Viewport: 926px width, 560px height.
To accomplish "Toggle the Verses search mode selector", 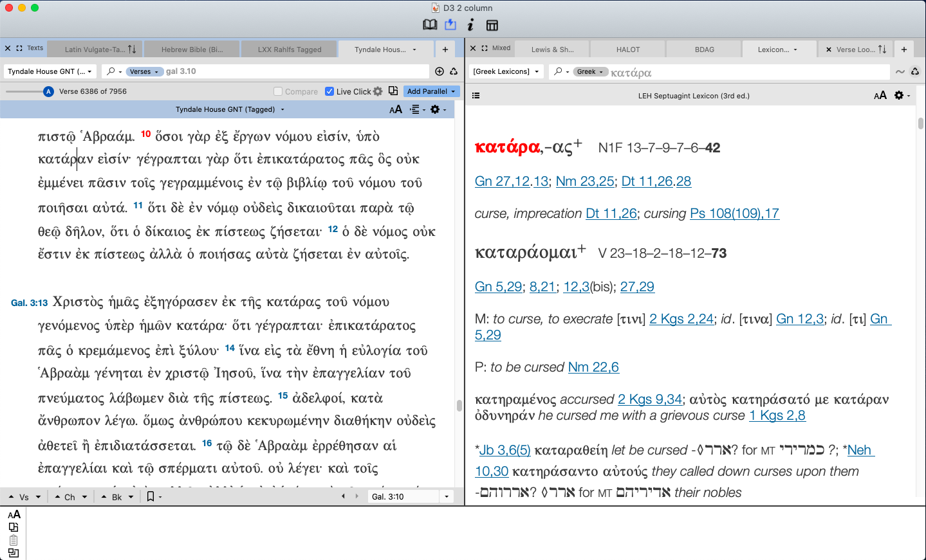I will coord(144,71).
